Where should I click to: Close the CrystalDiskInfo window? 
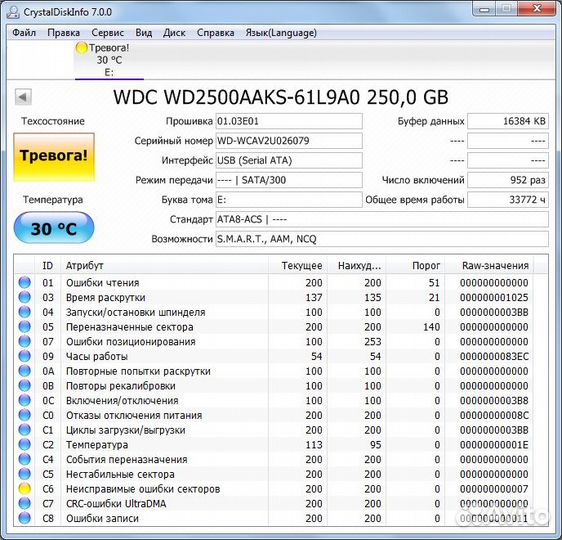(x=537, y=9)
